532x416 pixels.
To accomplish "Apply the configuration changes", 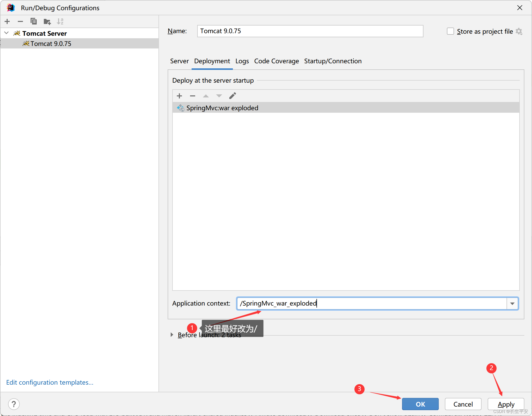I will (506, 404).
